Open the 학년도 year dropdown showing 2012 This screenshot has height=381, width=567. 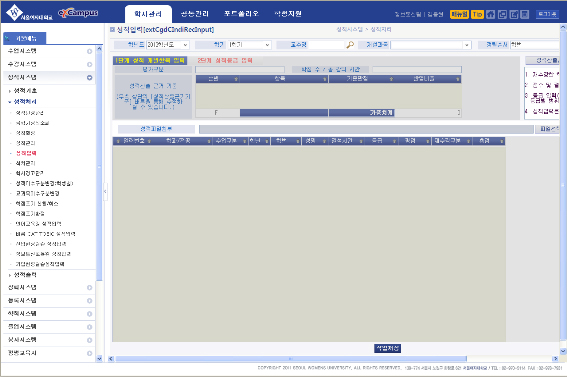coord(168,45)
